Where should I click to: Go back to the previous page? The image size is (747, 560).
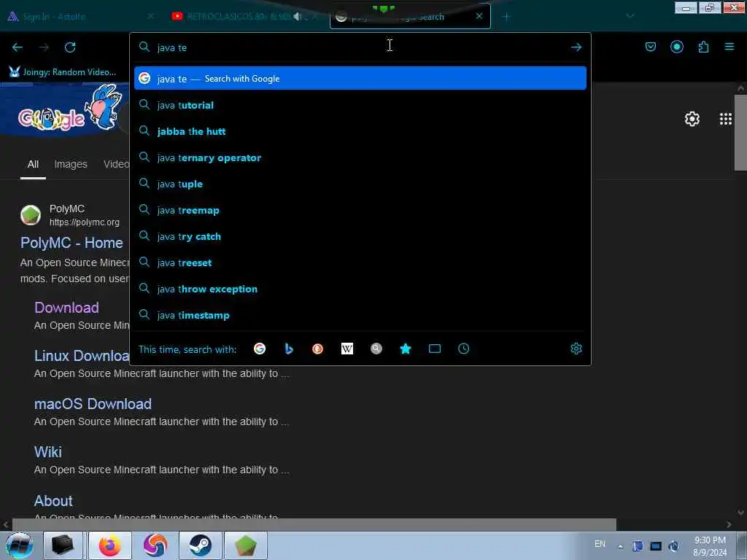coord(18,47)
